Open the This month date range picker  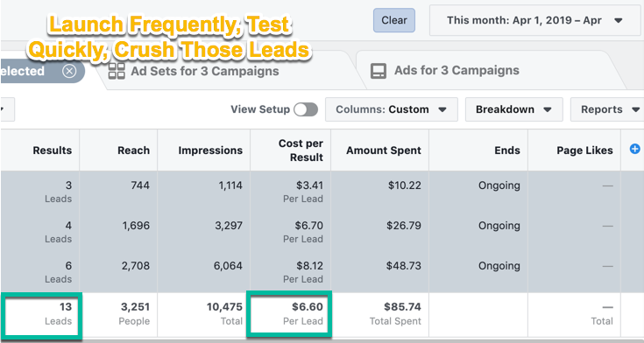[x=534, y=20]
